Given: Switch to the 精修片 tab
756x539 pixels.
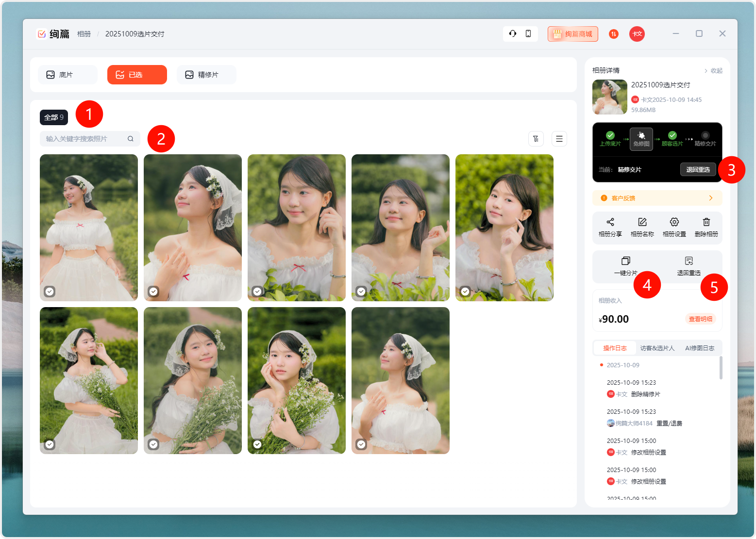Looking at the screenshot, I should pos(206,75).
